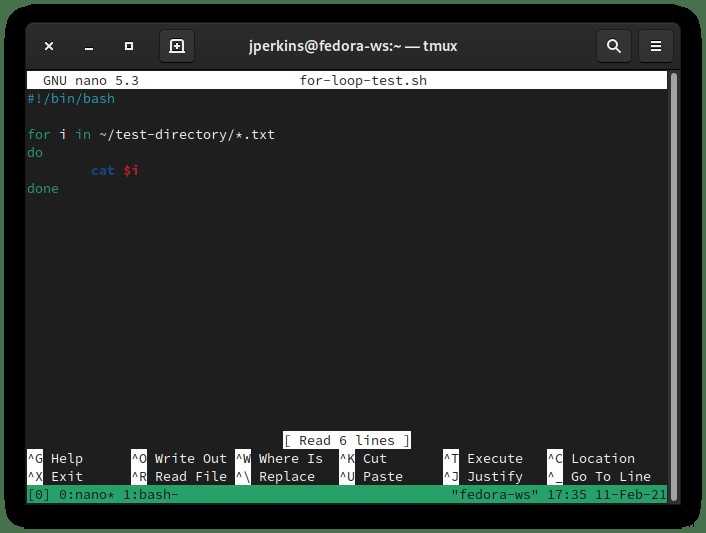Click ^X Exit shortcut
This screenshot has height=533, width=706.
[55, 476]
